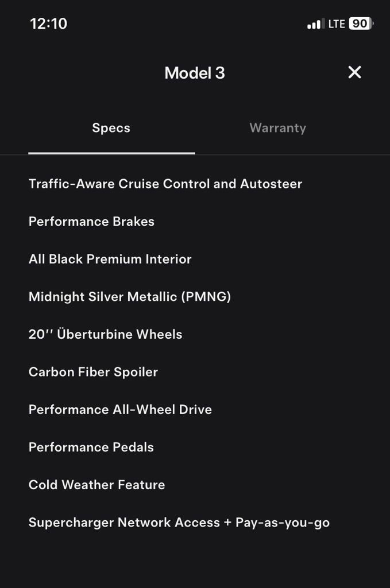Select the Cold Weather Feature entry
The image size is (390, 588).
96,485
